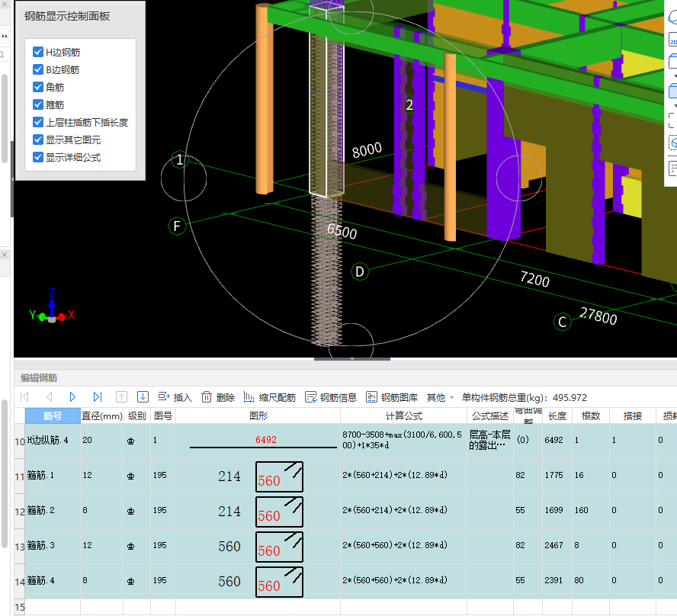Toggle the 箍筋 stirrup checkbox
Viewport: 677px width, 616px height.
click(38, 104)
